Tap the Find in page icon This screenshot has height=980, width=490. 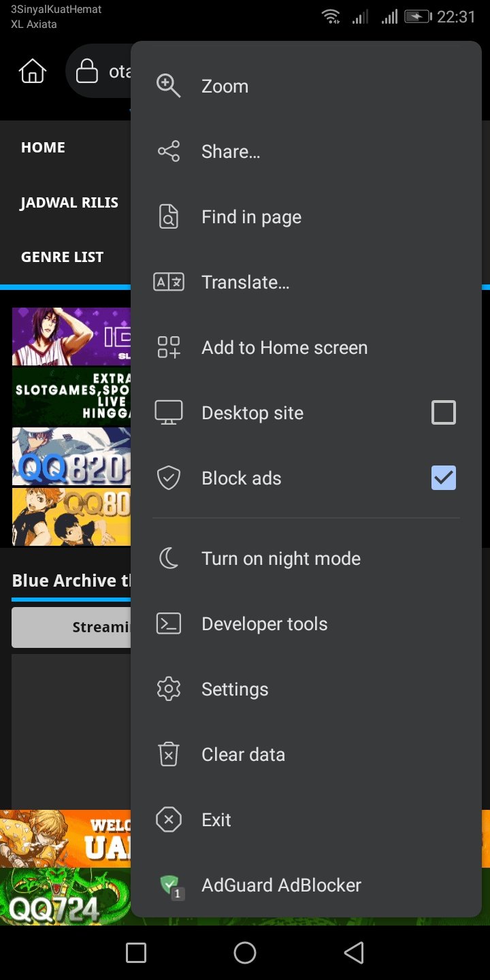tap(168, 217)
